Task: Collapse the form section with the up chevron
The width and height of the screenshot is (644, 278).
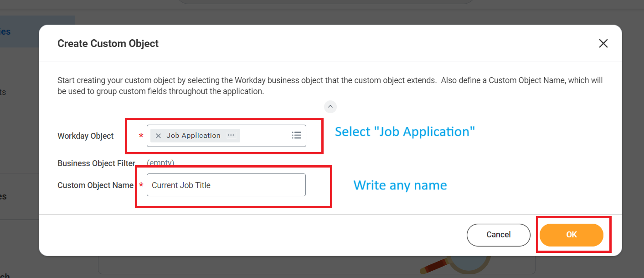Action: [x=330, y=106]
